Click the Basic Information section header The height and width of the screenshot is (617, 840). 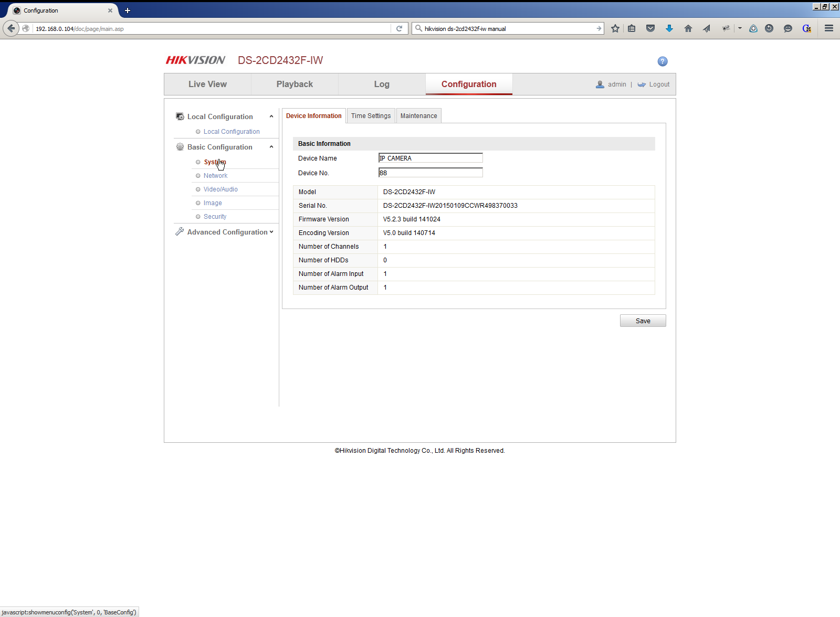(474, 144)
